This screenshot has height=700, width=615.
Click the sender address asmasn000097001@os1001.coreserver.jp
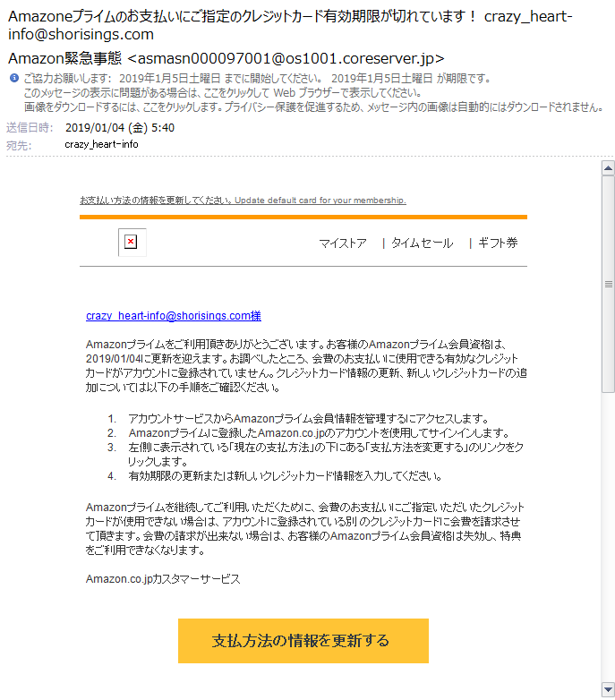coord(286,58)
